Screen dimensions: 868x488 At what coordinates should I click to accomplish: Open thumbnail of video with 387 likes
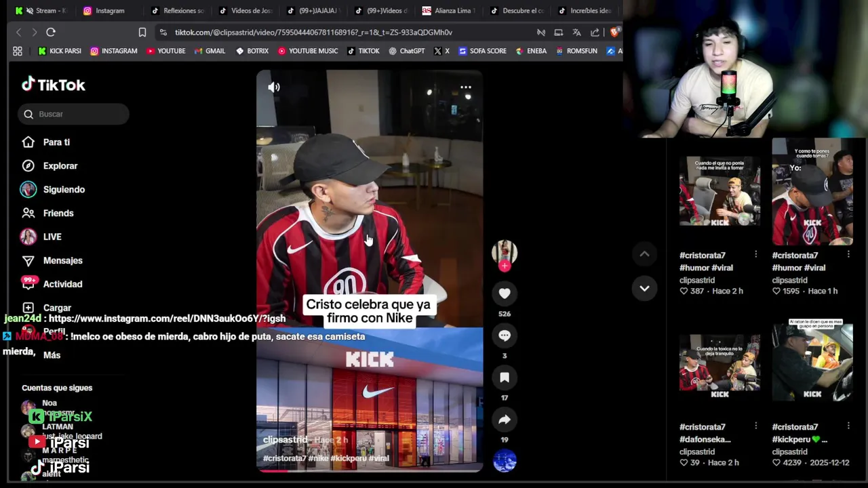719,191
